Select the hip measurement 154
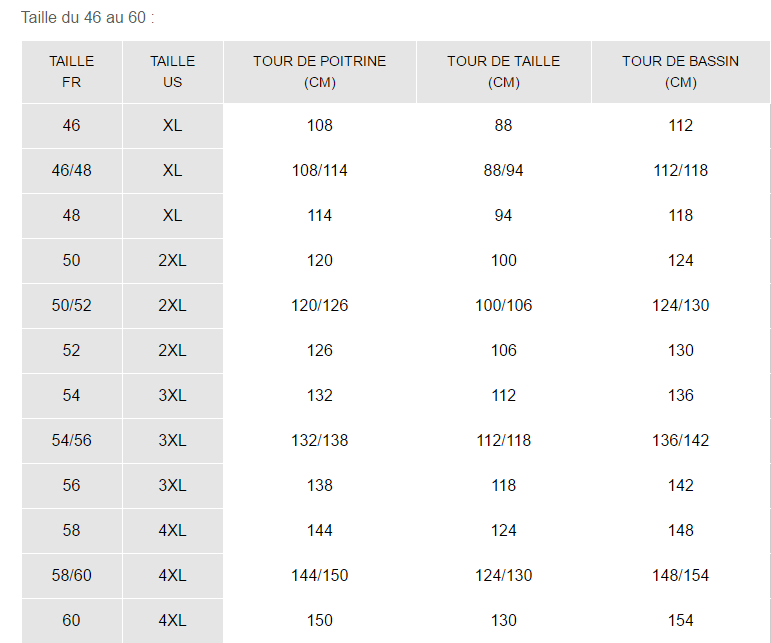The height and width of the screenshot is (643, 771). tap(680, 620)
